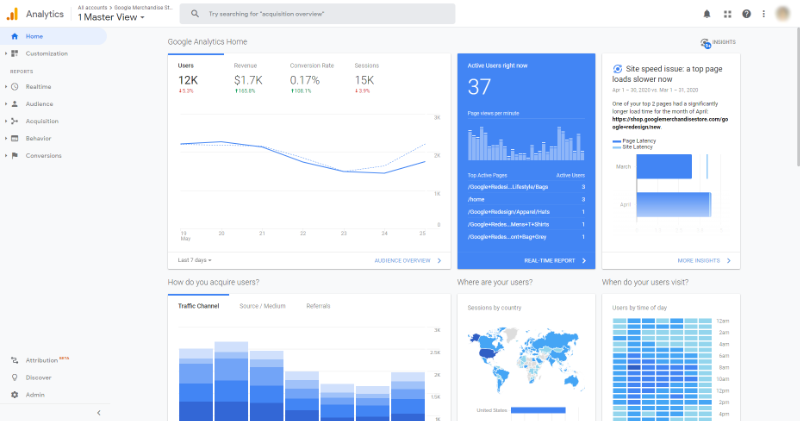The image size is (800, 421).
Task: Click the Insights icon at top right
Action: click(x=706, y=43)
